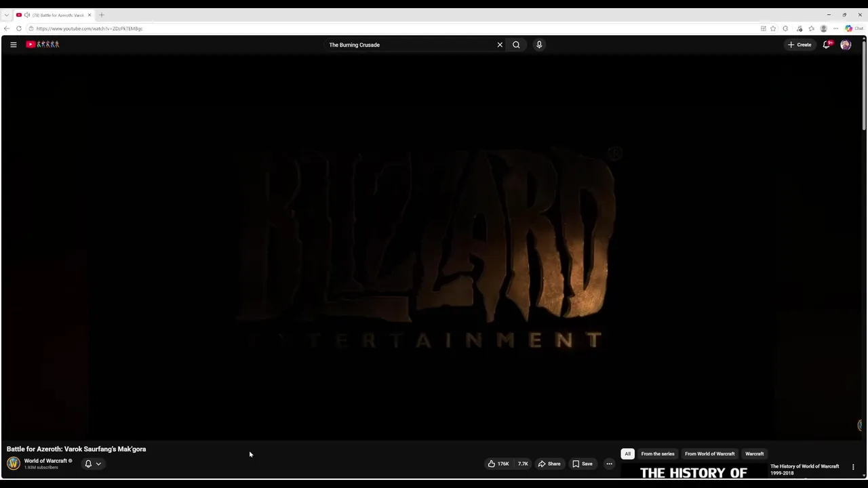View site information lock icon
The width and height of the screenshot is (868, 488).
31,28
